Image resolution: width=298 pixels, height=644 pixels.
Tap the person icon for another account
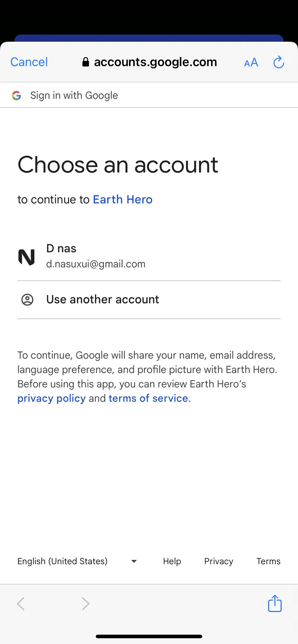click(x=27, y=300)
